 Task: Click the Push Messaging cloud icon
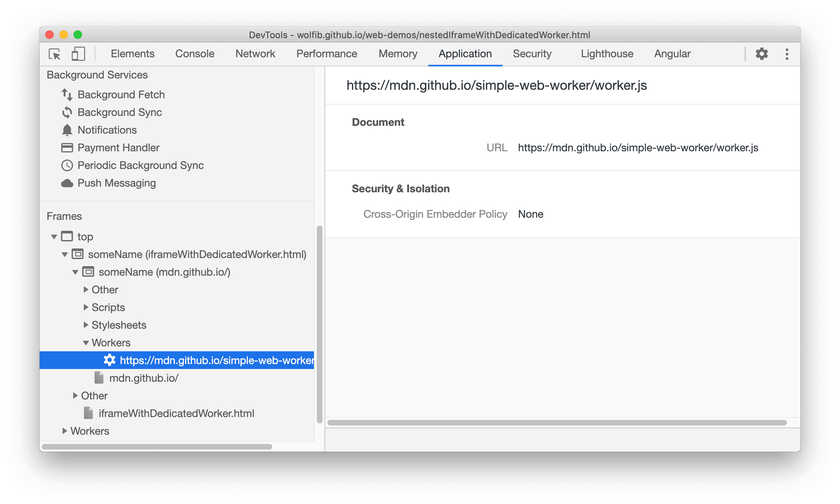tap(68, 182)
